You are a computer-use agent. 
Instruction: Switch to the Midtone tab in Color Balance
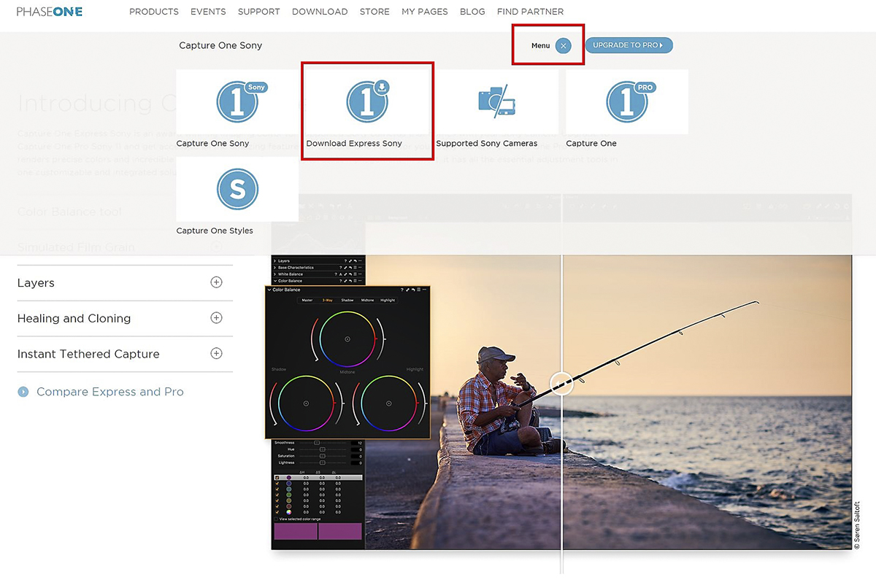(367, 300)
